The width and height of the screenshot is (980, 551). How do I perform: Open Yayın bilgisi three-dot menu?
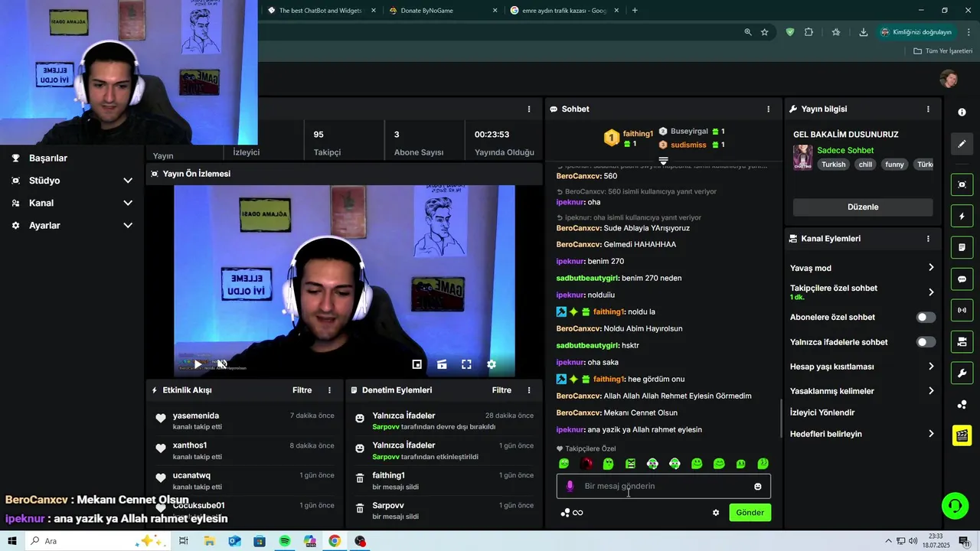click(928, 109)
